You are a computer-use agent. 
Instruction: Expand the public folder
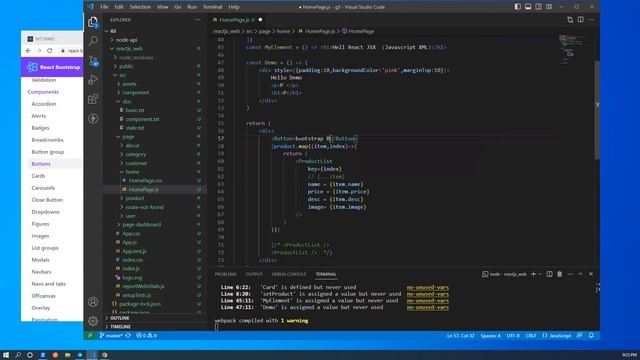point(126,66)
